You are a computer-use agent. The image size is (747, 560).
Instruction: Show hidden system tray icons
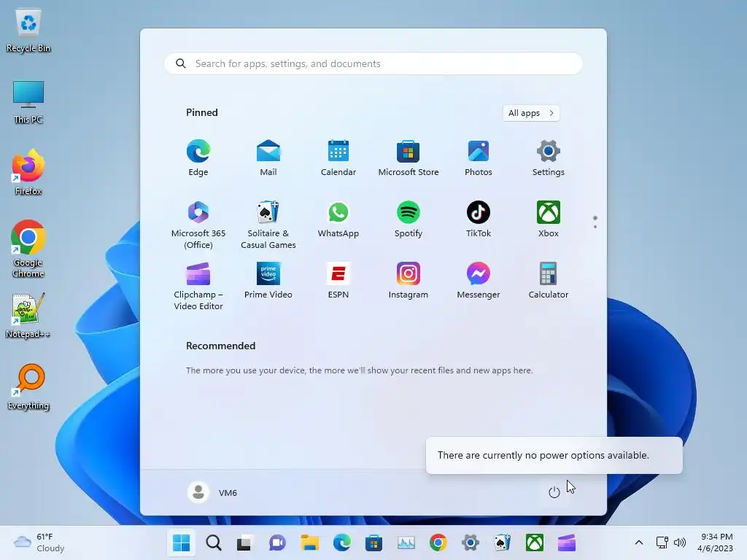pyautogui.click(x=639, y=542)
